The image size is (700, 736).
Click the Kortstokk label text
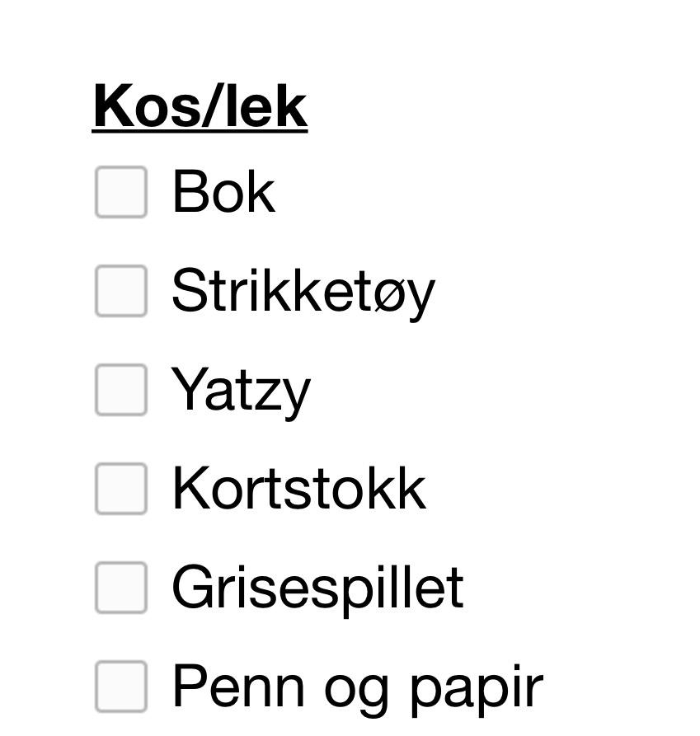(298, 489)
